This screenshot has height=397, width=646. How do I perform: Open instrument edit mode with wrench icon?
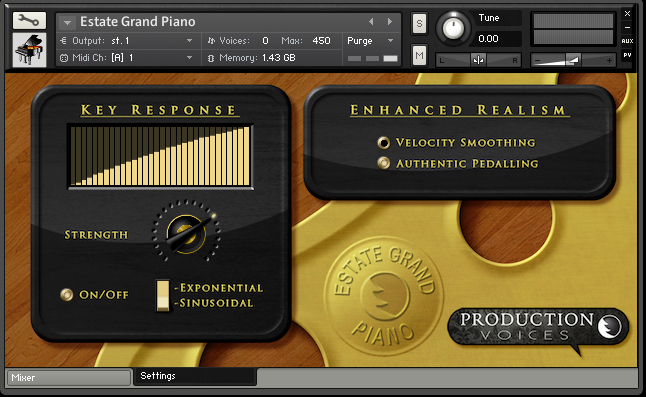[x=29, y=20]
